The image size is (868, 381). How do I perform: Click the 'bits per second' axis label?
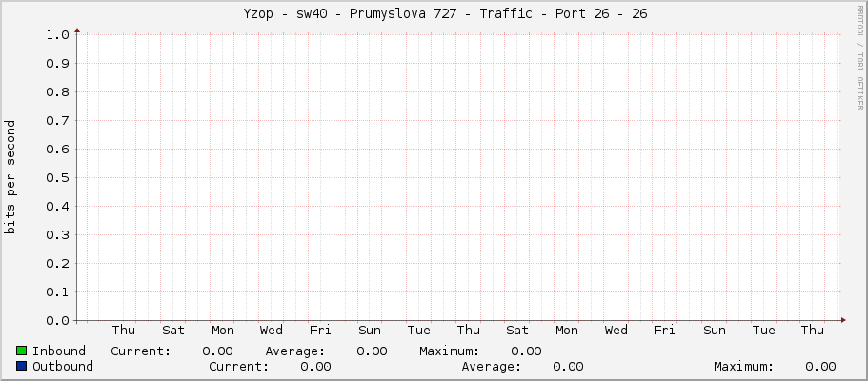point(10,177)
